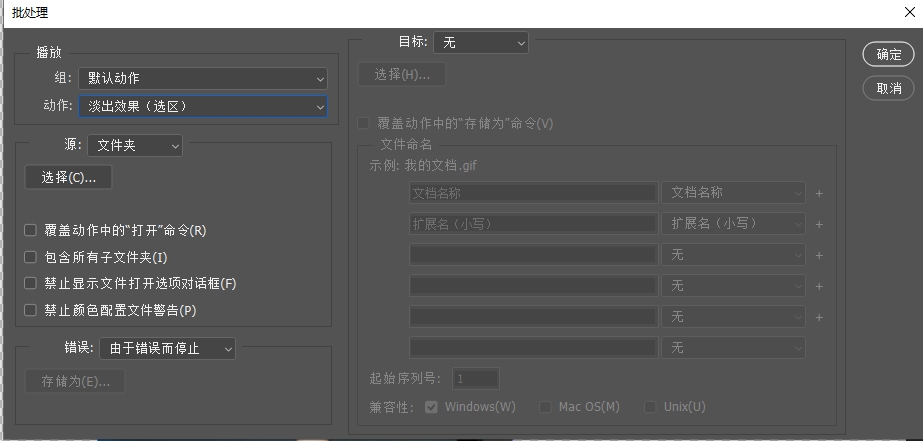Image resolution: width=923 pixels, height=441 pixels.
Task: Click the plus icon beside the 文档名称 dropdown
Action: pyautogui.click(x=819, y=194)
